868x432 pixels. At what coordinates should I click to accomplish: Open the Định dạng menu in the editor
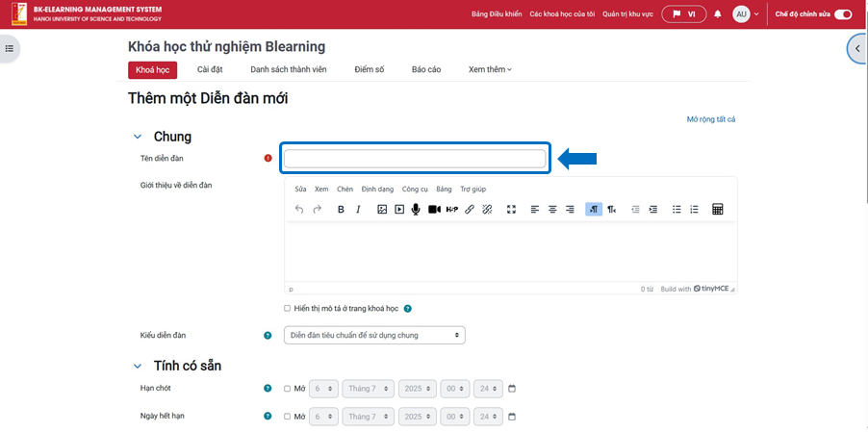pos(377,190)
